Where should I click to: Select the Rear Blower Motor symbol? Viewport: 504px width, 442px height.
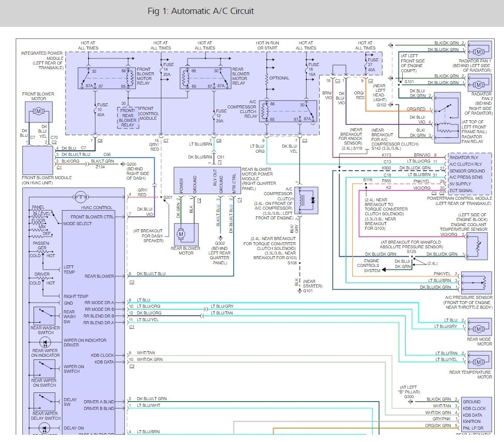pos(181,234)
